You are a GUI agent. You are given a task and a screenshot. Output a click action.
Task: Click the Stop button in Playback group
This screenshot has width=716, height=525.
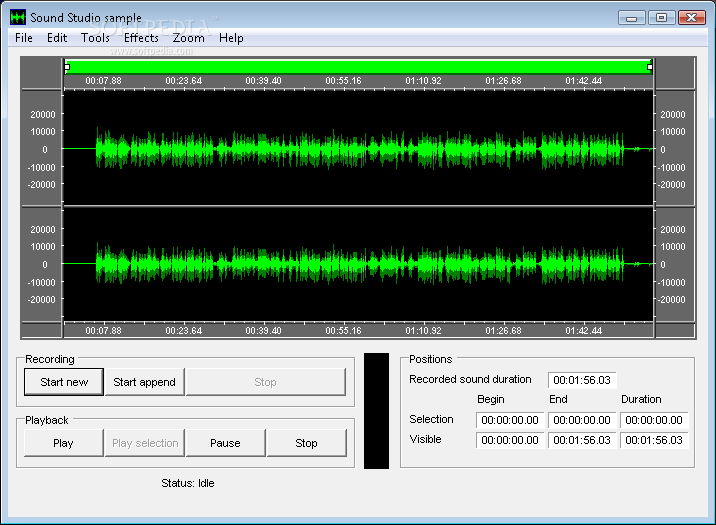tap(306, 443)
